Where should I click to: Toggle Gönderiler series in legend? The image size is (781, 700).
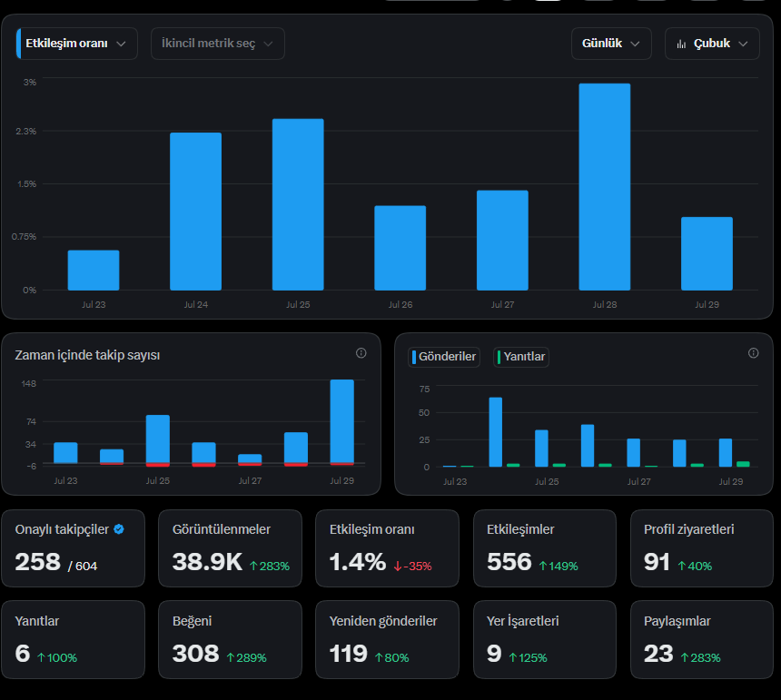[444, 357]
